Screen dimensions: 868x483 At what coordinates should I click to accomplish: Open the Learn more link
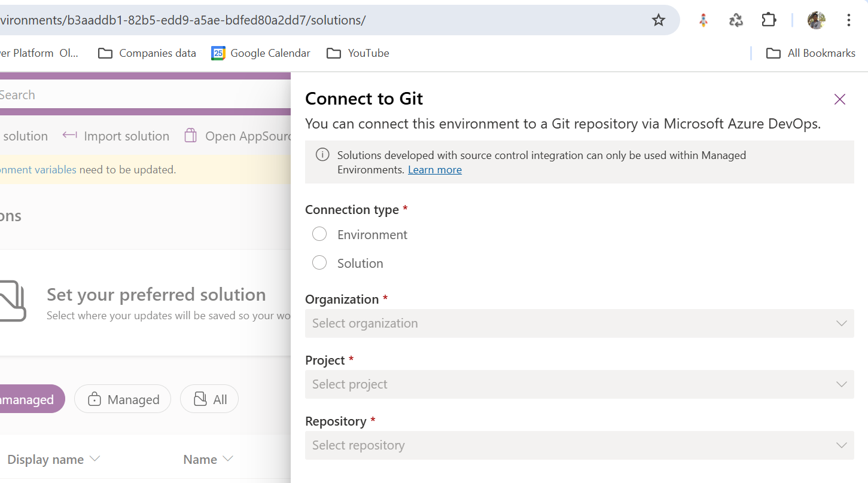[434, 170]
